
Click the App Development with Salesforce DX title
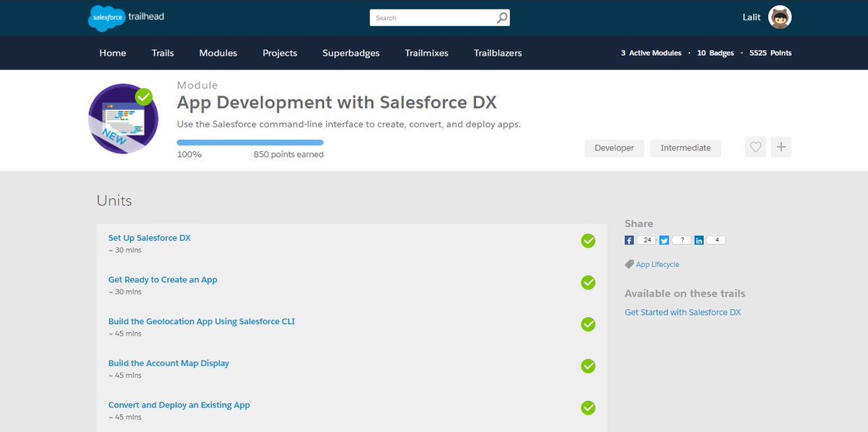[337, 102]
